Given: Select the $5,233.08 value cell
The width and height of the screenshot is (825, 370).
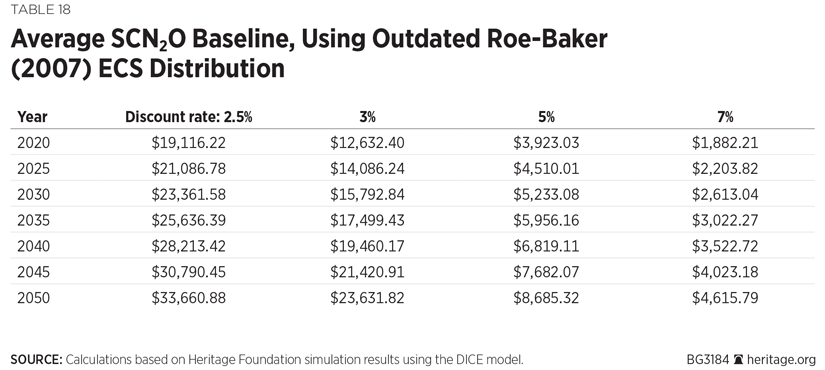Looking at the screenshot, I should click(546, 194).
